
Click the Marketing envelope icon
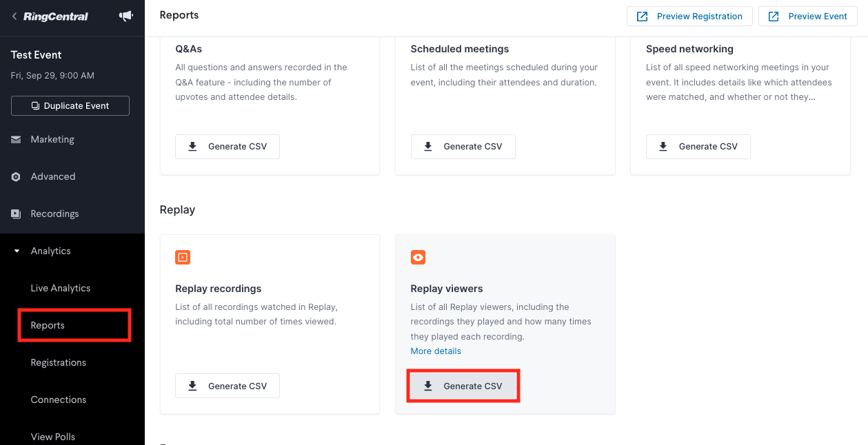[16, 139]
